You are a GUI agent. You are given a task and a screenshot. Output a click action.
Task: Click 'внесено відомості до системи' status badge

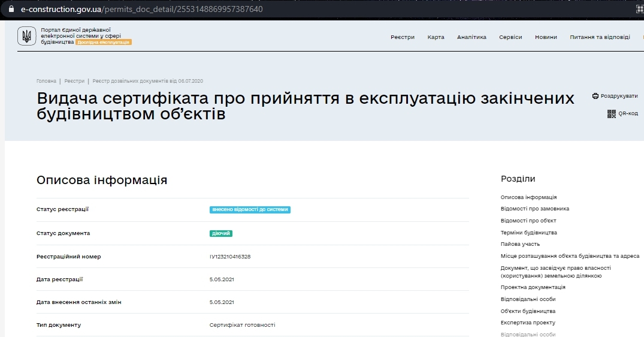pyautogui.click(x=250, y=210)
